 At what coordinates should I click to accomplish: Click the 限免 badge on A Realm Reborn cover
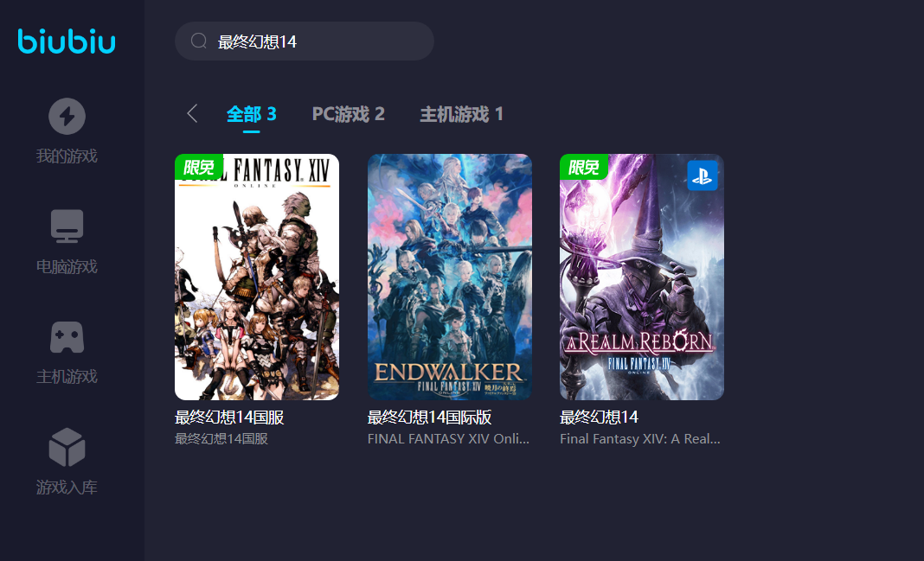[x=583, y=167]
